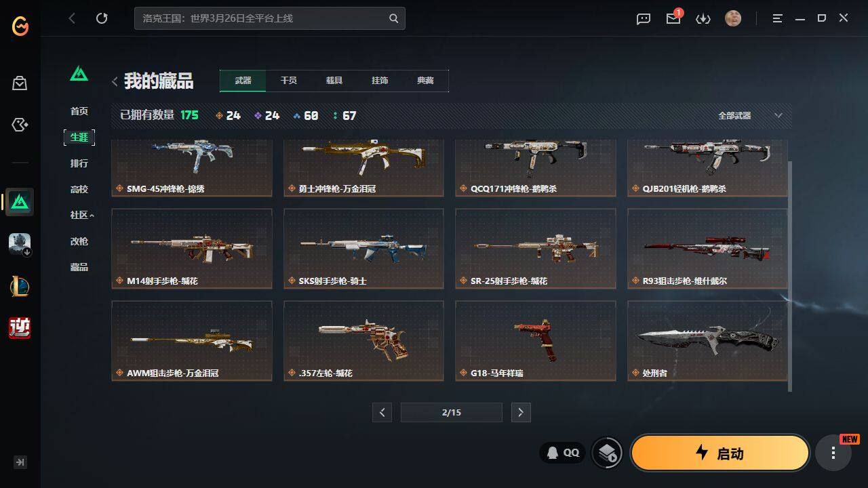Click the red 逆 game icon
868x488 pixels.
(20, 327)
